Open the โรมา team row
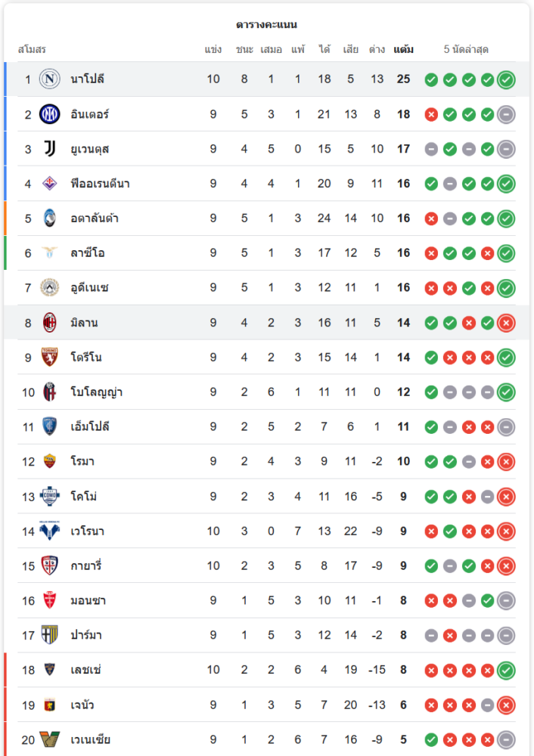This screenshot has width=534, height=756. [x=267, y=461]
